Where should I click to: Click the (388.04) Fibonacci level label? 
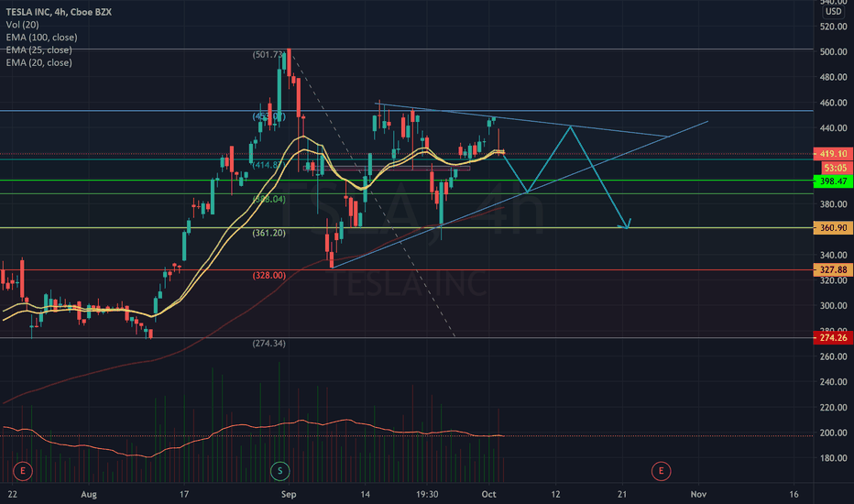point(268,199)
